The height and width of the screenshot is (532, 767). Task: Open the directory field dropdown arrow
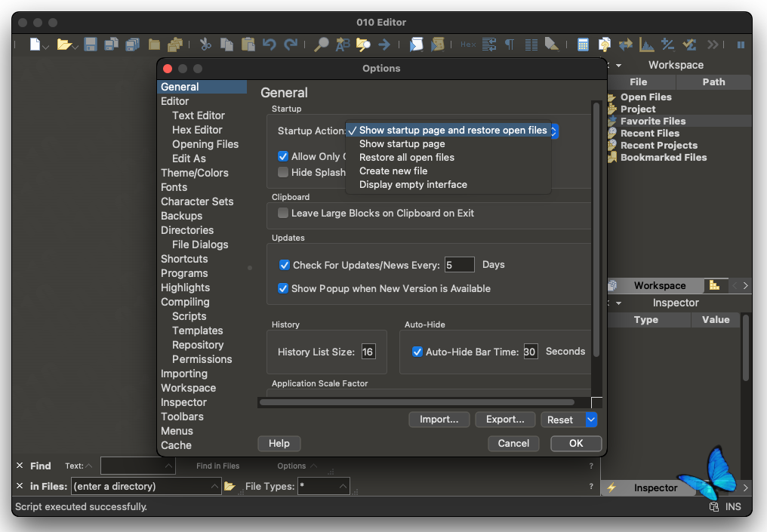pyautogui.click(x=214, y=487)
